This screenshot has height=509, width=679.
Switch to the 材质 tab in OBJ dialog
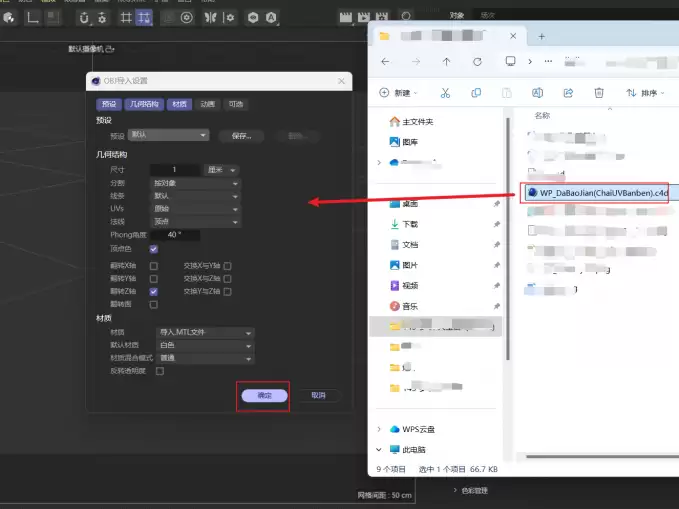click(179, 104)
